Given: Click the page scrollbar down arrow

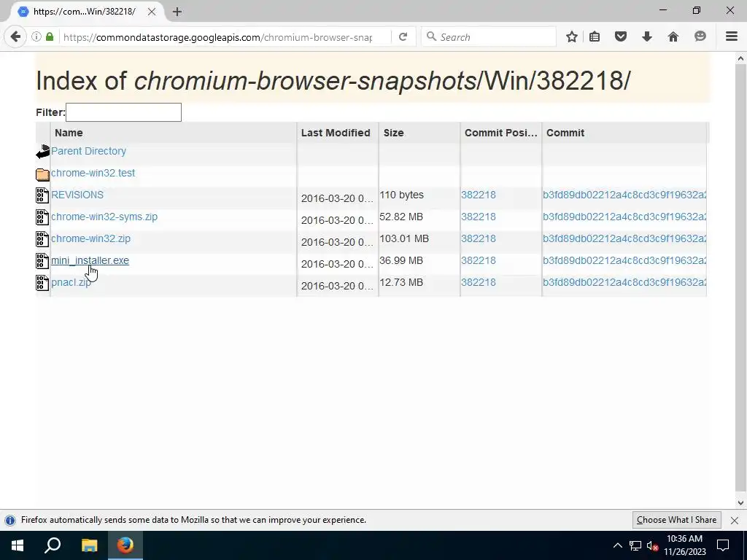Looking at the screenshot, I should (741, 503).
